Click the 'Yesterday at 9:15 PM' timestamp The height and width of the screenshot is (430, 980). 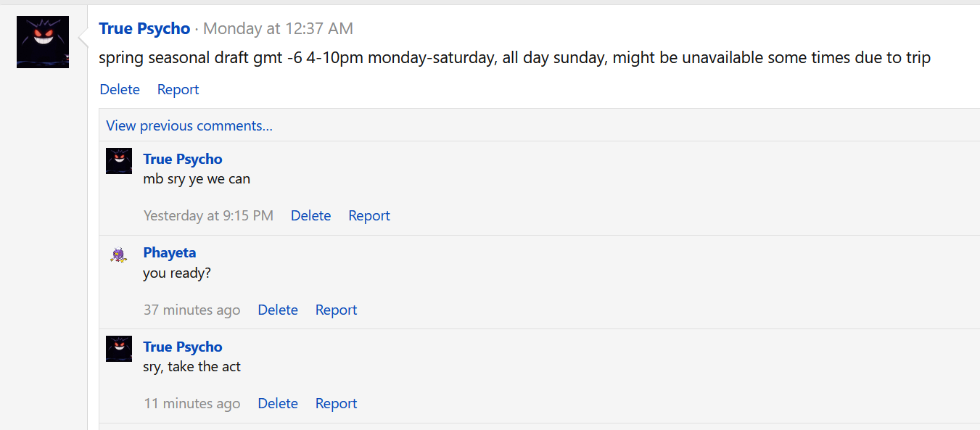208,215
